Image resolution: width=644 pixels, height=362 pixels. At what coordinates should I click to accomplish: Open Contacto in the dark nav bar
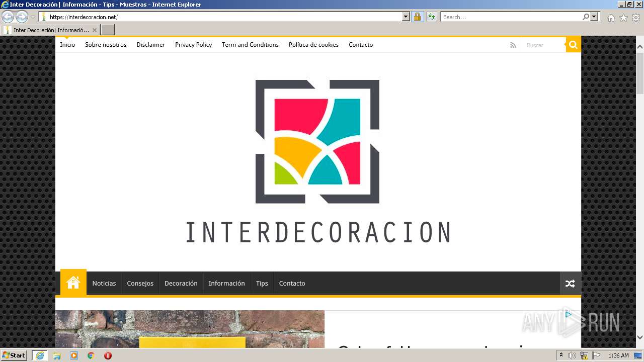[292, 284]
